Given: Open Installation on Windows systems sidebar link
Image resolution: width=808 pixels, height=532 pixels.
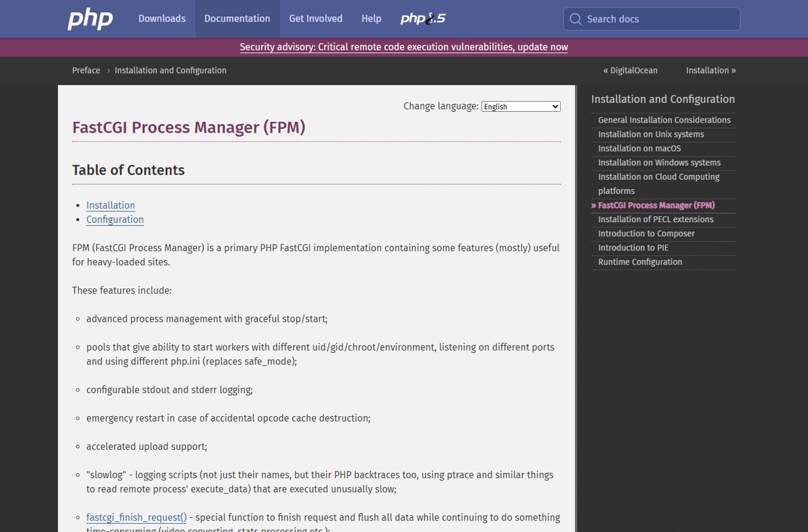Looking at the screenshot, I should point(659,162).
